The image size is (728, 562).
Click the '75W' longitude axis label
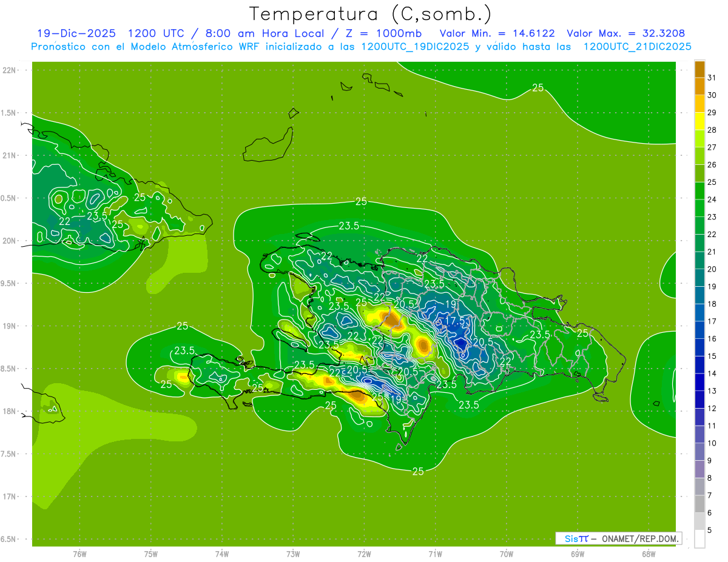[150, 554]
